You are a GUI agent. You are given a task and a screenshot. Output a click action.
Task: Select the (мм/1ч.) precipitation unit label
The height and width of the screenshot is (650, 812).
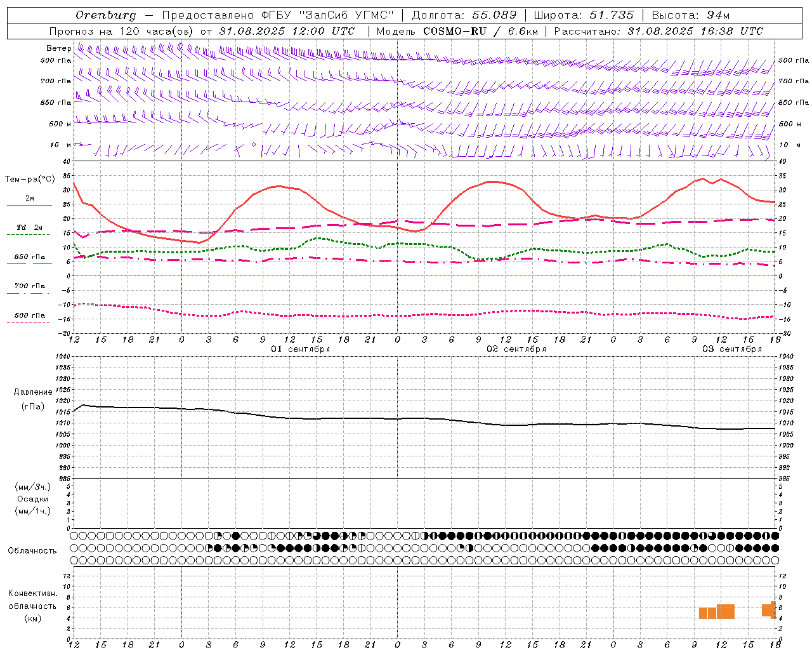click(x=33, y=511)
